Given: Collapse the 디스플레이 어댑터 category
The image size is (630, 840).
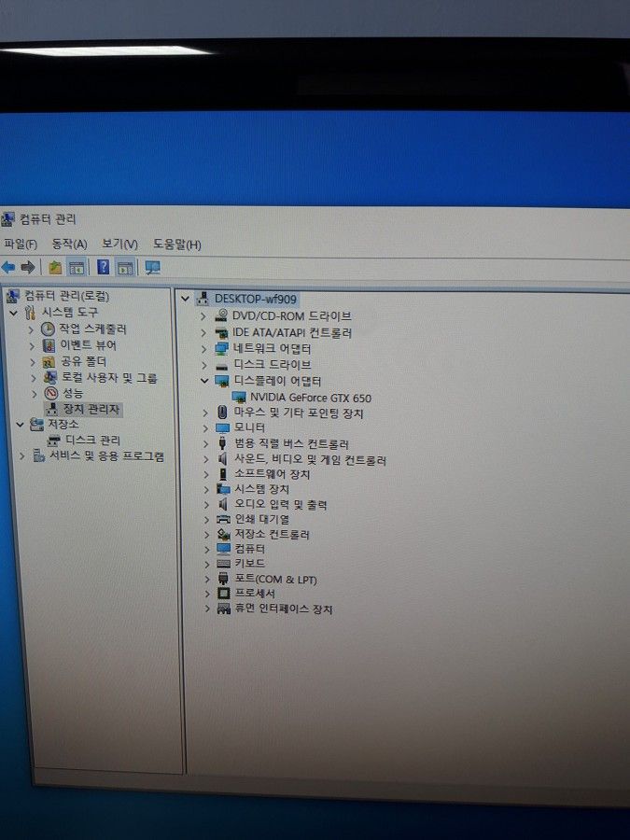Looking at the screenshot, I should coord(204,381).
